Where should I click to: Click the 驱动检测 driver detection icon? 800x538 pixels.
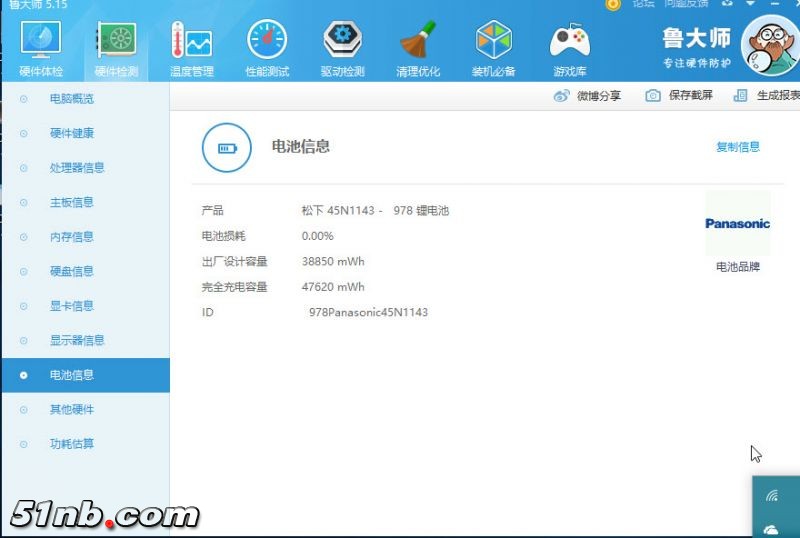click(342, 42)
